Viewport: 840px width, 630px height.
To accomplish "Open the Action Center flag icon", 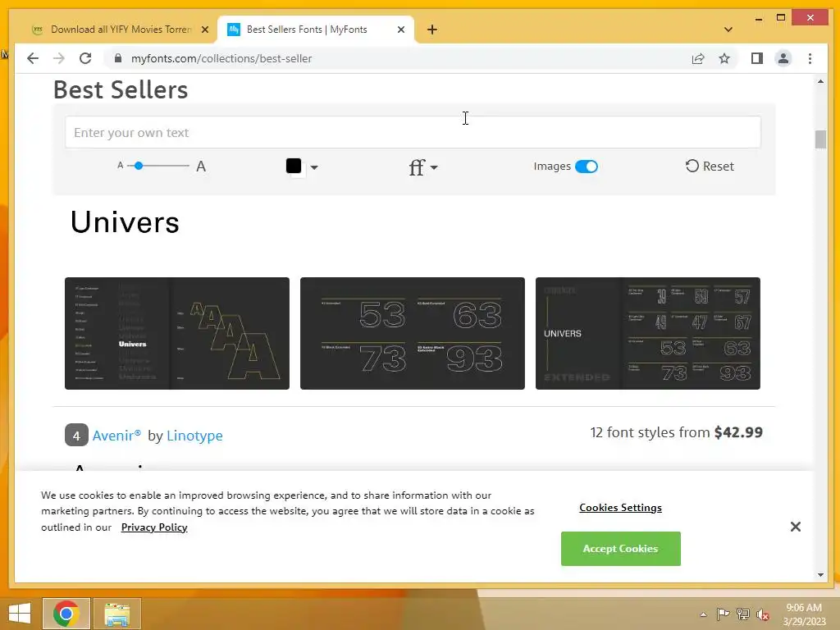I will pos(723,614).
